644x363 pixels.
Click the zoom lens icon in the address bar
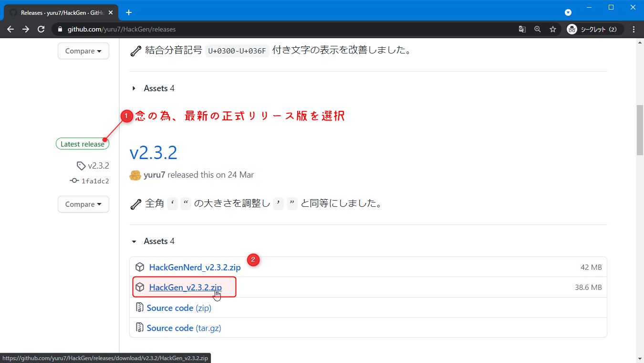pyautogui.click(x=537, y=29)
